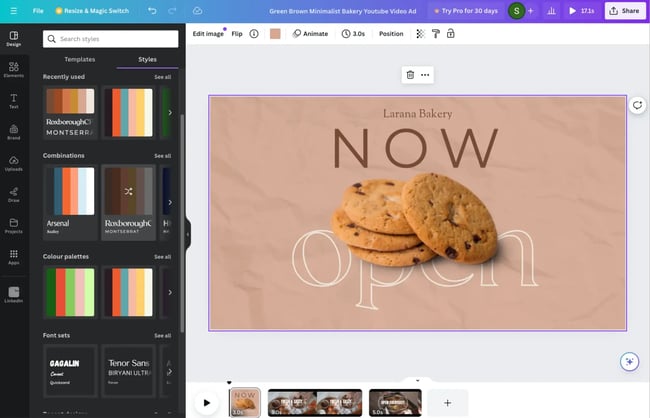Open the Uploads panel
The width and height of the screenshot is (650, 418).
pos(14,162)
